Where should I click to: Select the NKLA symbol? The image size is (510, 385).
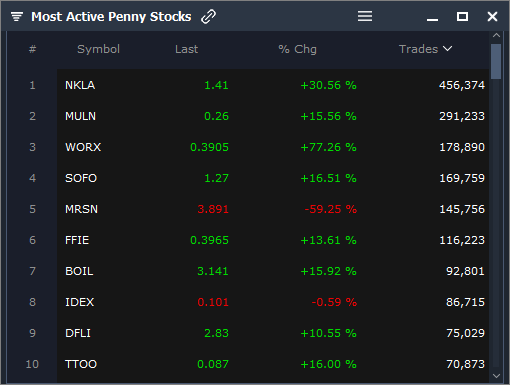click(80, 85)
